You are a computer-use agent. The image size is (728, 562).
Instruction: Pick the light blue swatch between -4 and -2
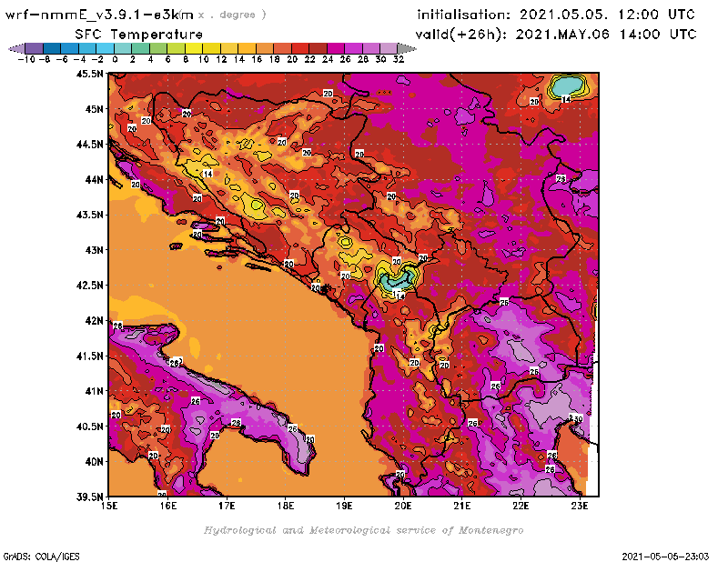tap(86, 48)
